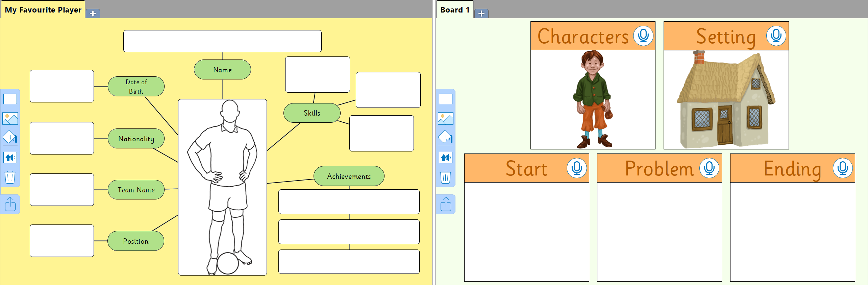
Task: Click the footballer outline image
Action: pyautogui.click(x=222, y=187)
